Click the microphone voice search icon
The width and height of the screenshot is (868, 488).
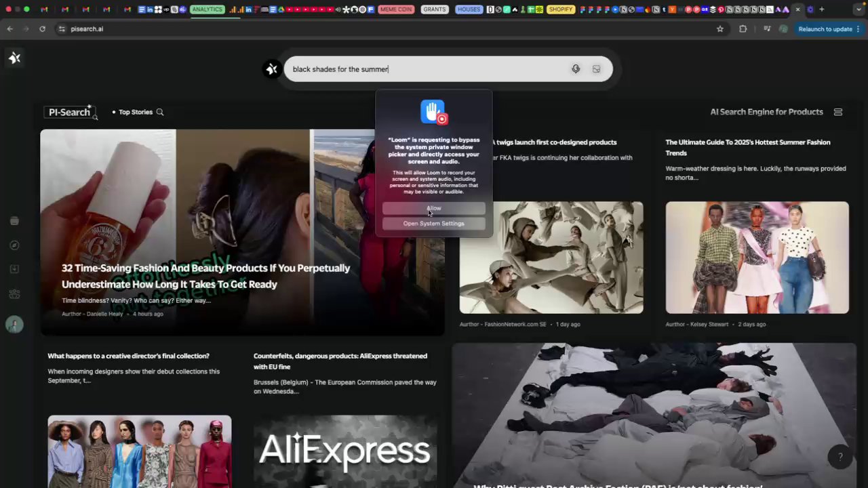pyautogui.click(x=576, y=69)
